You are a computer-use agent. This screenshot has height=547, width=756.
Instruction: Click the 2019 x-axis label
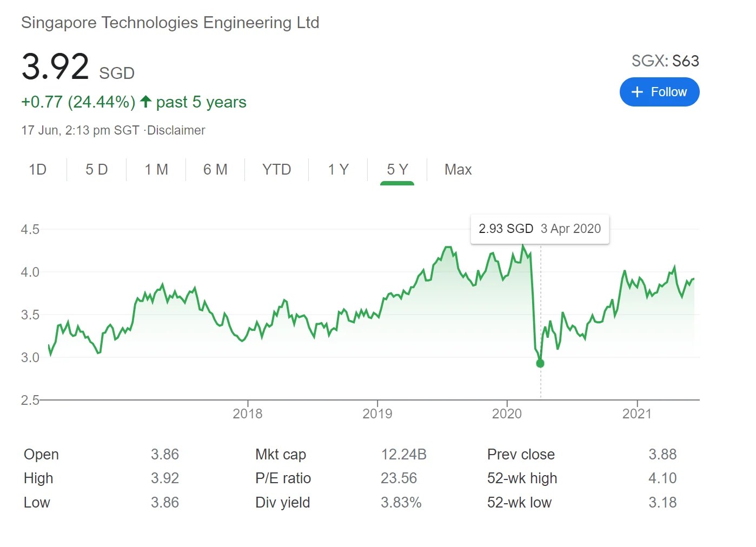[x=377, y=414]
